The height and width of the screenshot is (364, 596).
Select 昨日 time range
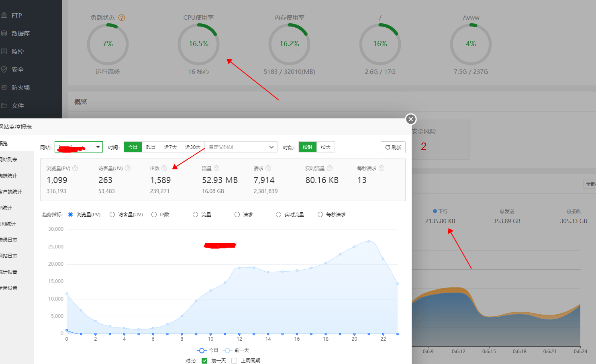point(151,147)
